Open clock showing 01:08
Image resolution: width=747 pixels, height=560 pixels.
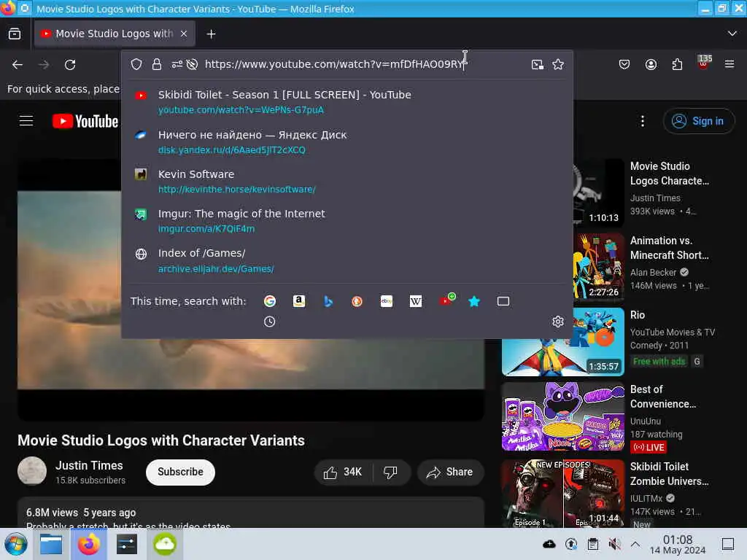(678, 544)
